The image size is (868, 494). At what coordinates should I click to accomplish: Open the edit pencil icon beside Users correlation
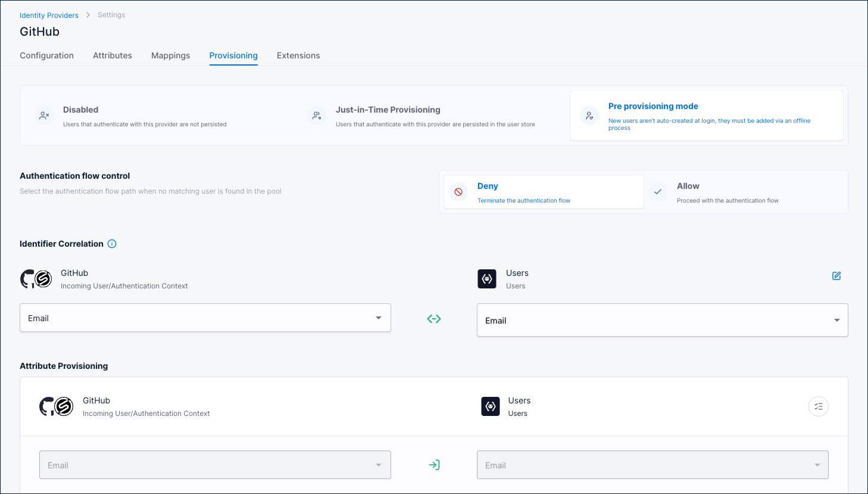836,276
